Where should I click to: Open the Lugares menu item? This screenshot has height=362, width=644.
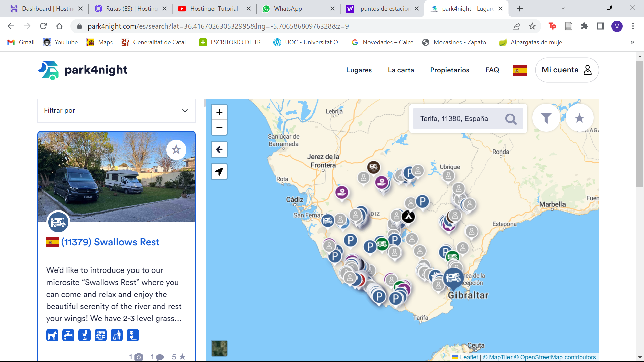coord(359,70)
